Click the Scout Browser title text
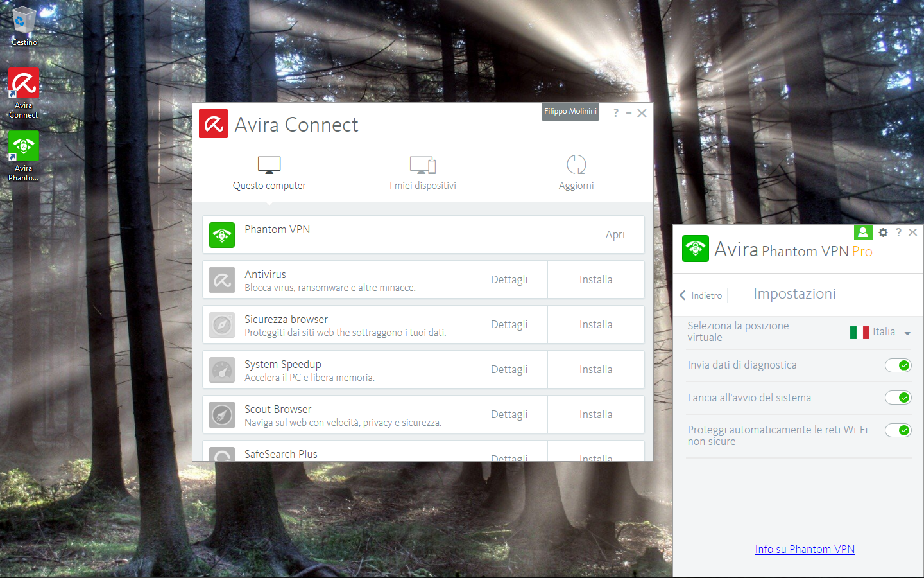 click(x=278, y=409)
